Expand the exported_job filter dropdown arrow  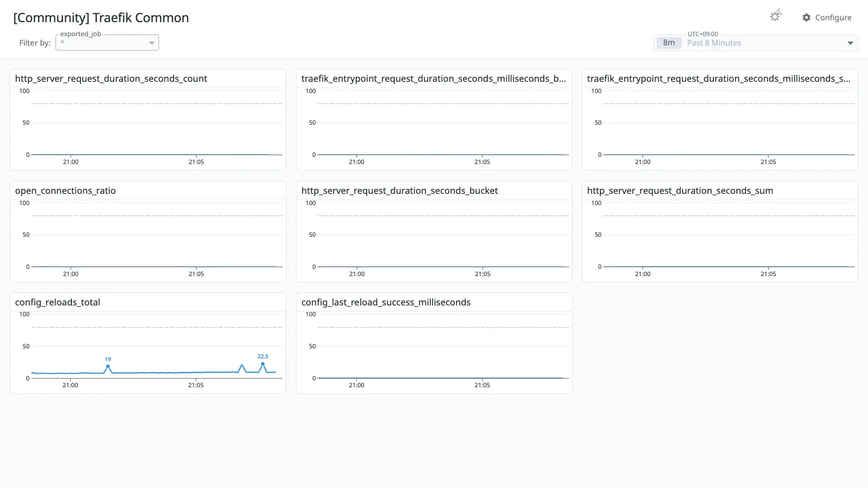152,43
